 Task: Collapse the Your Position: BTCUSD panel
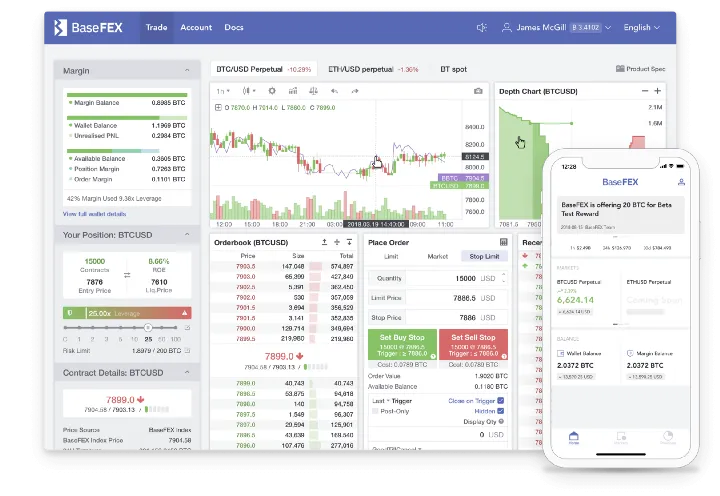(x=187, y=235)
